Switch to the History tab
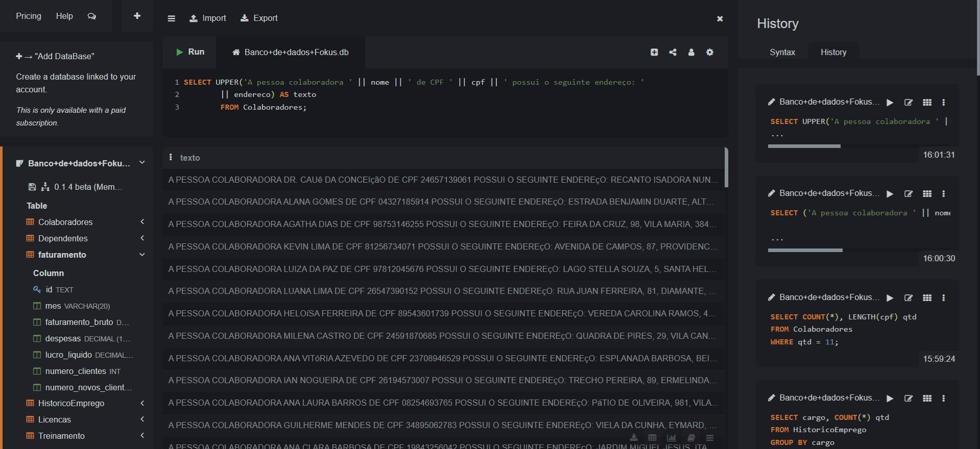 pos(833,52)
